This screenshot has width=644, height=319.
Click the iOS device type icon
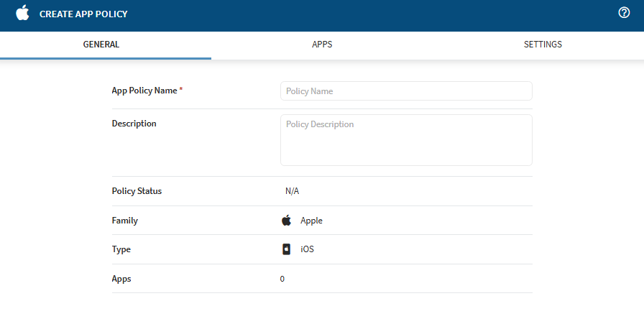click(286, 249)
